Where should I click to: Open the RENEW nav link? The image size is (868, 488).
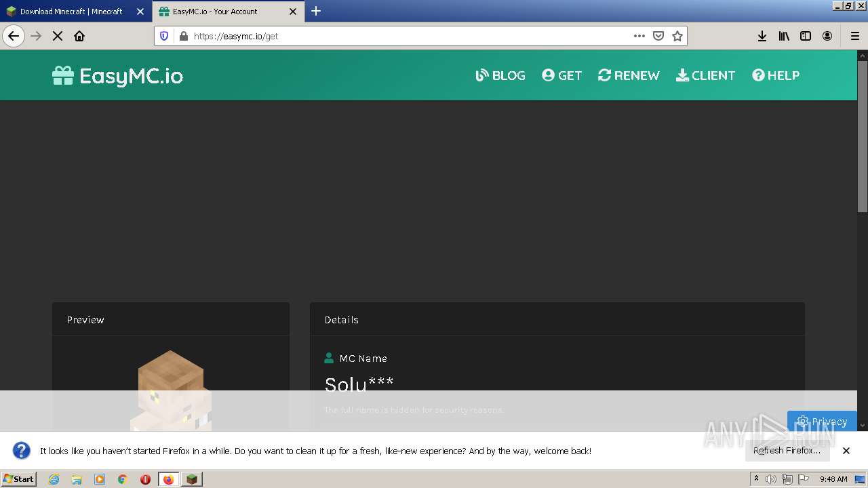[x=629, y=75]
